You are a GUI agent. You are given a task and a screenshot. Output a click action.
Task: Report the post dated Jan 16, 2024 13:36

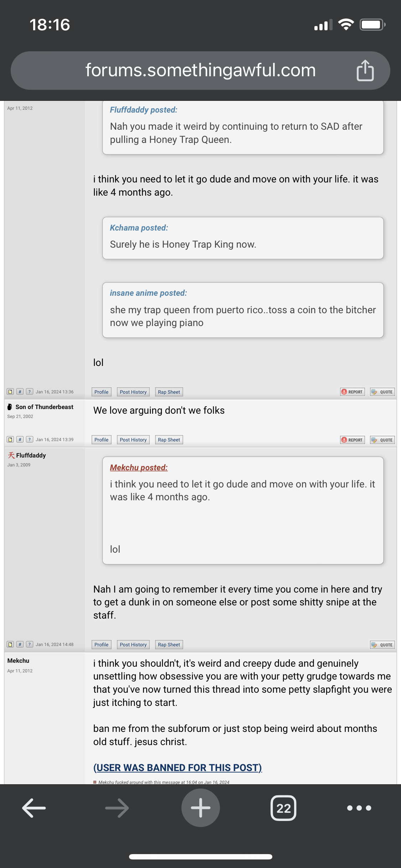point(352,392)
